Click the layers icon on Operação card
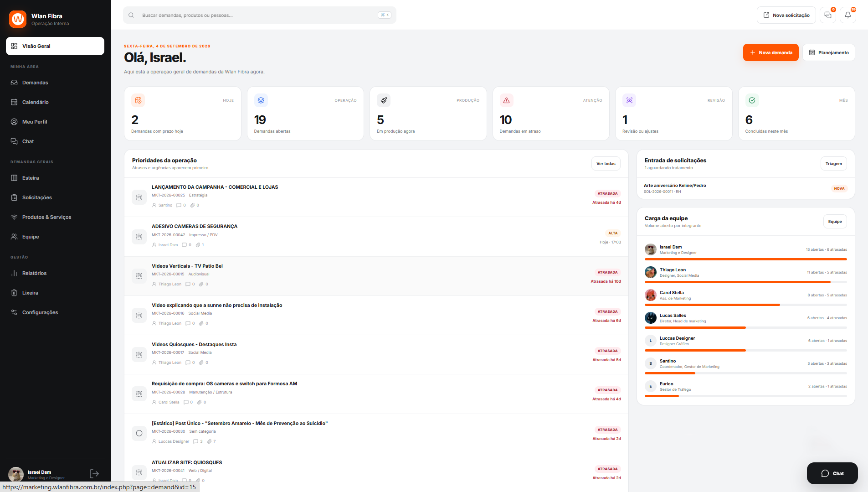 click(261, 100)
